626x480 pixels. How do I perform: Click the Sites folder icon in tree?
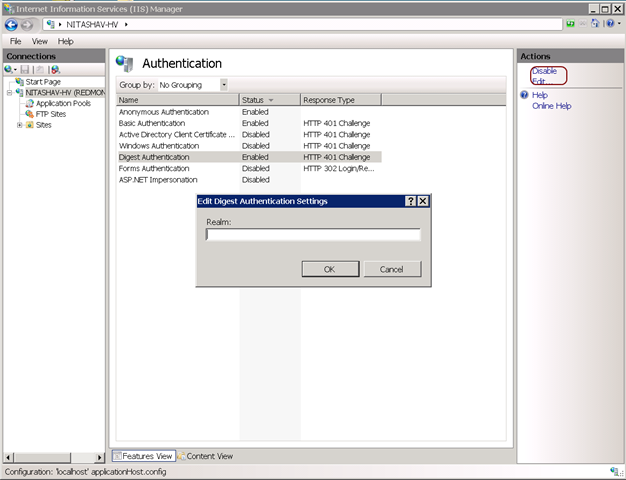30,125
